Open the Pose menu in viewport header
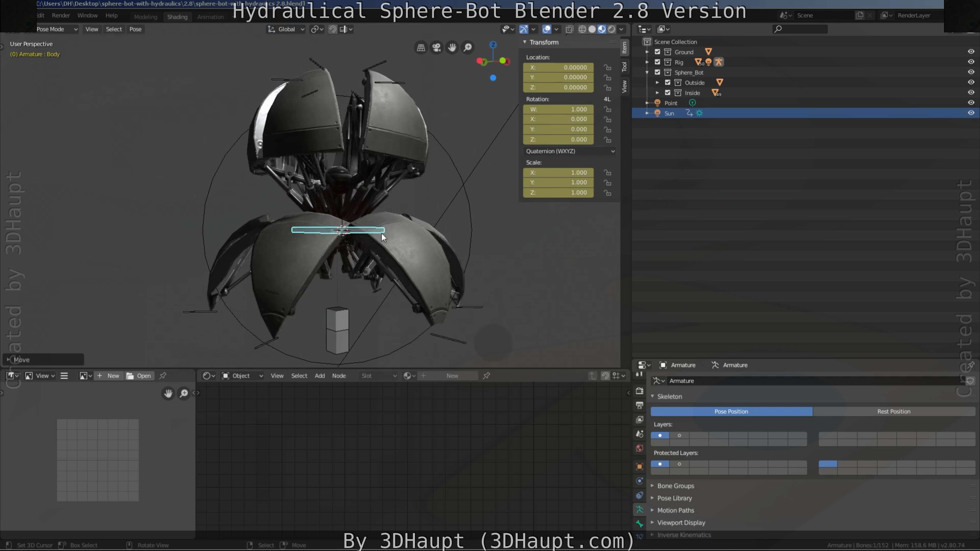The height and width of the screenshot is (551, 980). (136, 29)
